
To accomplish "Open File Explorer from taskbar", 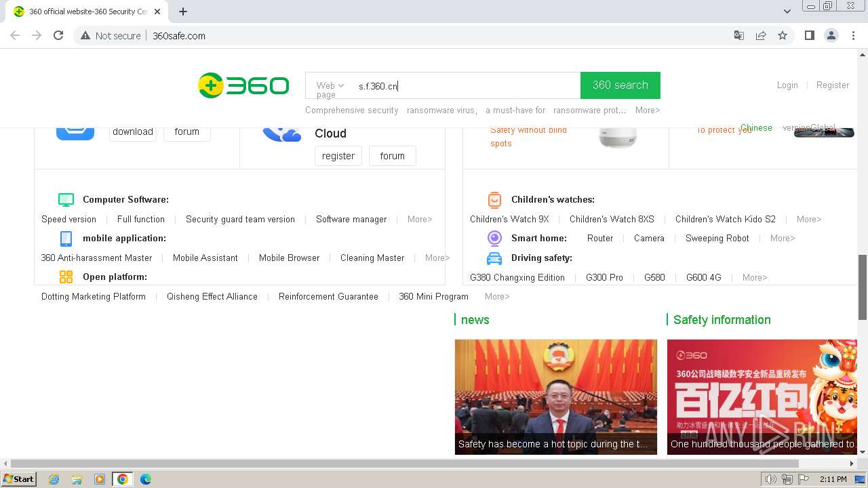I will [x=77, y=479].
